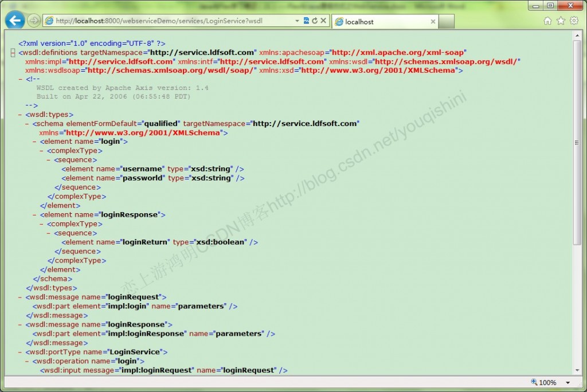Open the Favorites star panel

click(x=560, y=19)
